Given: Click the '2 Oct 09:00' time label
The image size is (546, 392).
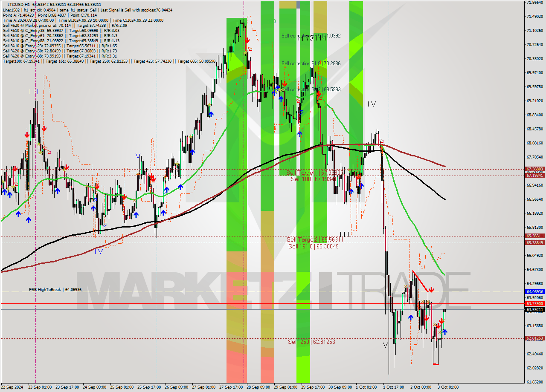Looking at the screenshot, I should (421, 387).
